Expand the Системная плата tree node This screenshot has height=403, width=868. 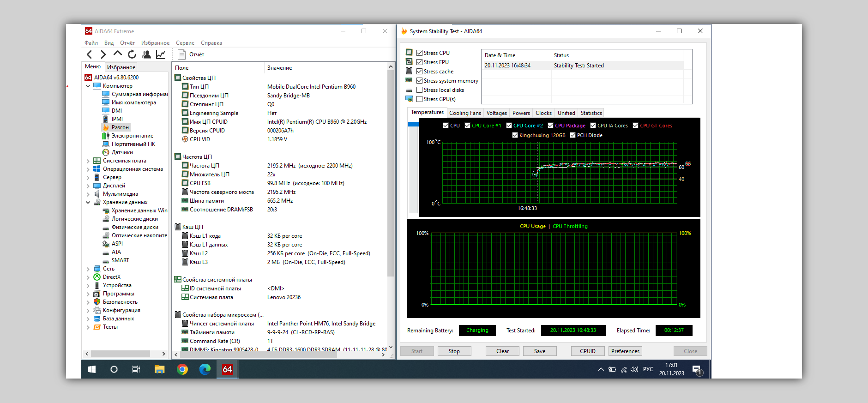pos(88,161)
